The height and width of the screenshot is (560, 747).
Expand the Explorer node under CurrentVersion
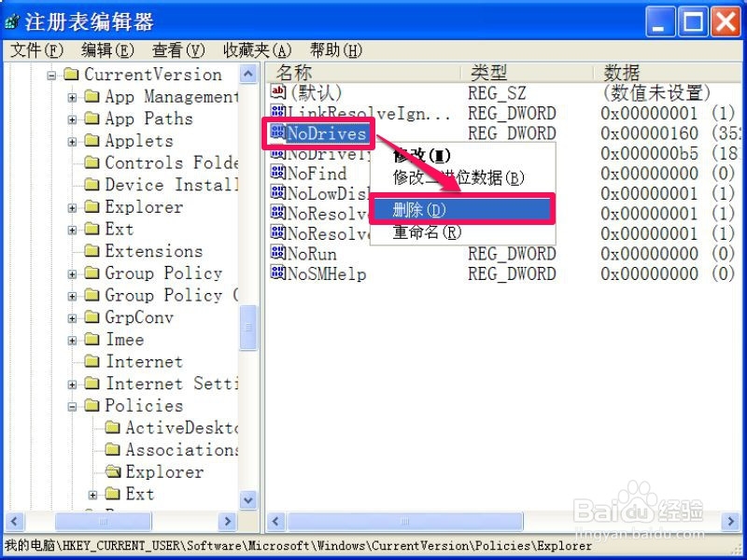pos(72,208)
